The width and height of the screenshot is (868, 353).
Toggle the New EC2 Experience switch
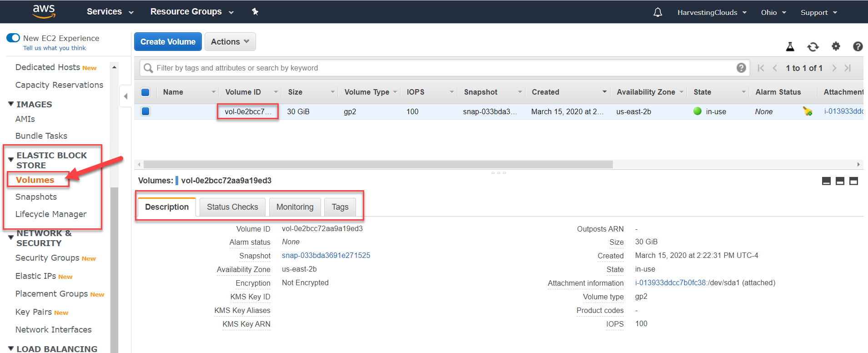pyautogui.click(x=13, y=38)
